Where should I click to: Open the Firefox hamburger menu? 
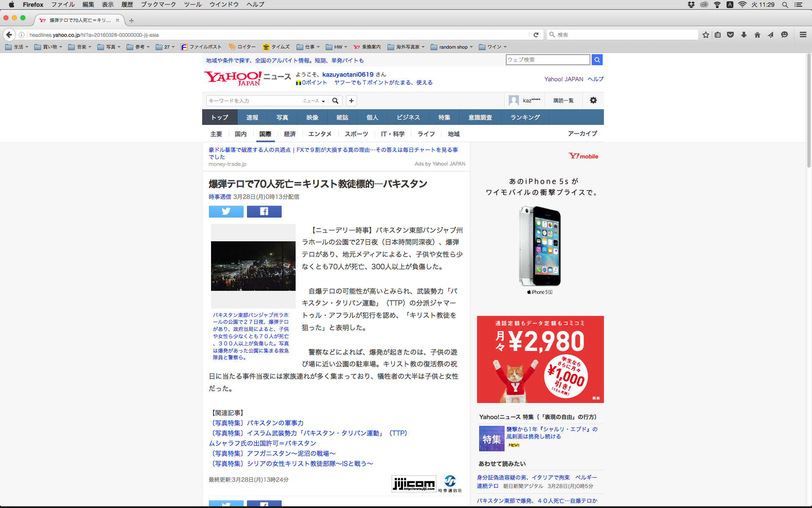pyautogui.click(x=803, y=35)
